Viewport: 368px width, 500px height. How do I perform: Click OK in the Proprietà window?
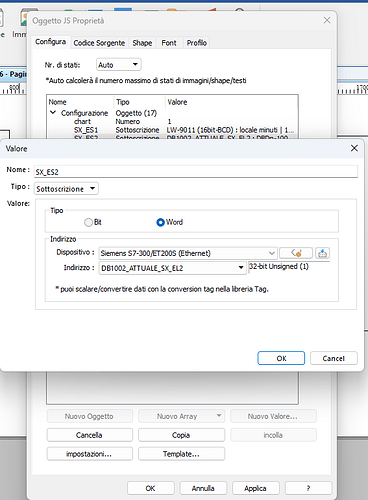click(x=150, y=488)
